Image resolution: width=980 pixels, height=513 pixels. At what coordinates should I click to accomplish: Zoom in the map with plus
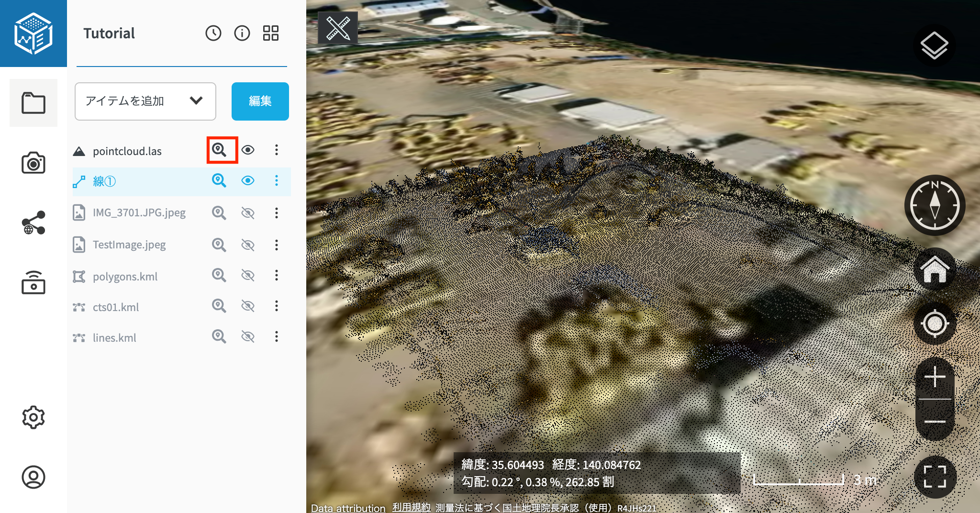(935, 378)
